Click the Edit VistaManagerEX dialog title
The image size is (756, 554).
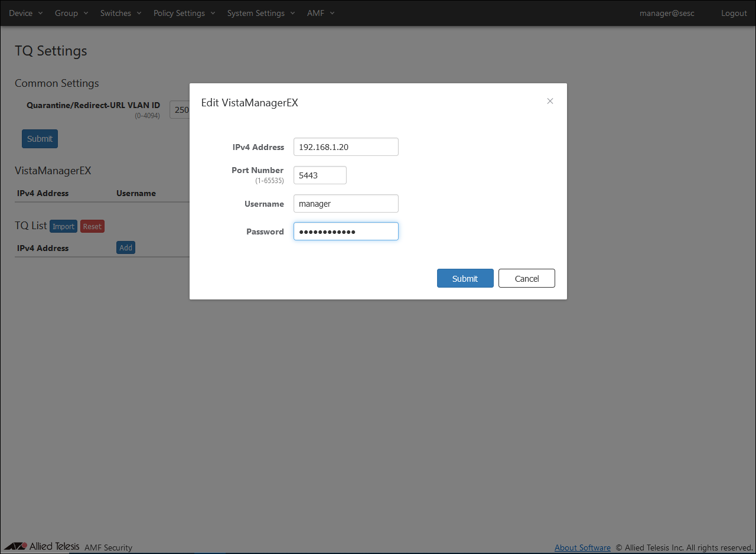click(x=250, y=103)
